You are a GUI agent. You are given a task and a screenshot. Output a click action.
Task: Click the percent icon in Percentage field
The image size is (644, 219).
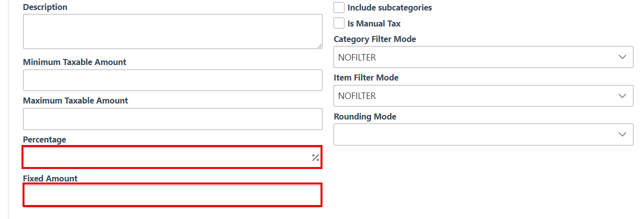tap(315, 157)
